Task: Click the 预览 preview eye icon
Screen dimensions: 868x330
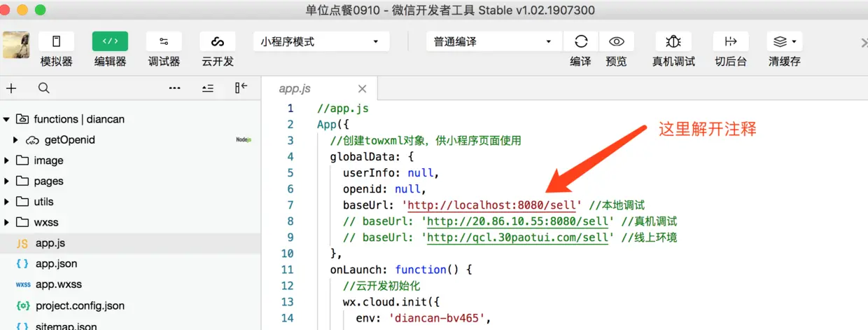Action: click(617, 41)
